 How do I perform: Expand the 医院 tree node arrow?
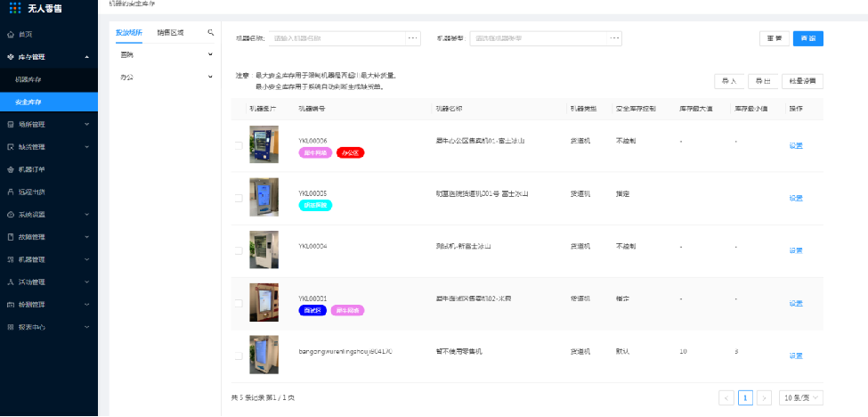click(x=210, y=54)
